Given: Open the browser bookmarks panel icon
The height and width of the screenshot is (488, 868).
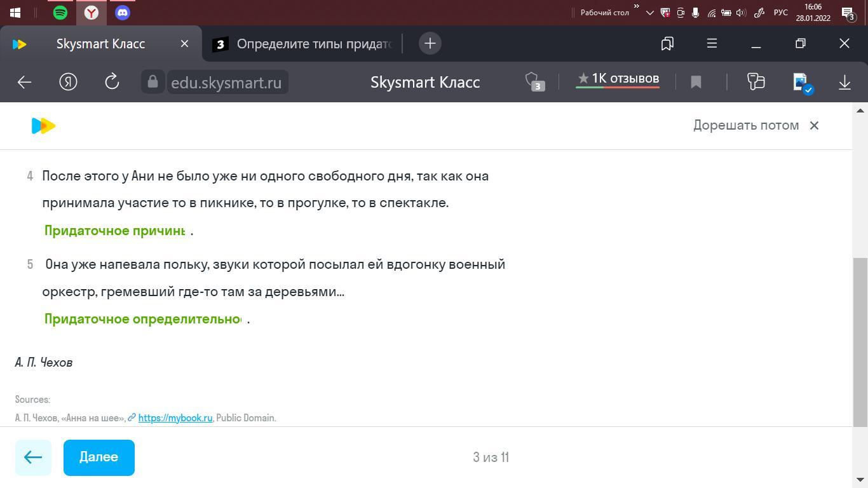Looking at the screenshot, I should 667,43.
